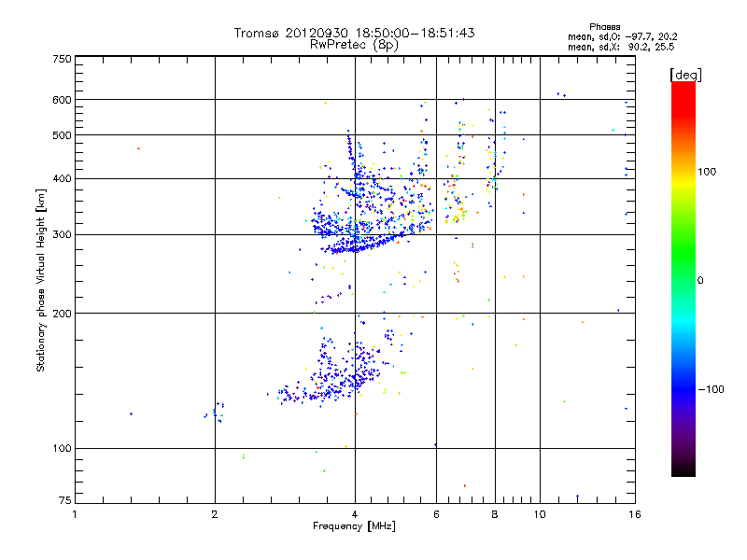Click the x-axis label '4'
Viewport: 747px width, 560px height.
click(355, 514)
